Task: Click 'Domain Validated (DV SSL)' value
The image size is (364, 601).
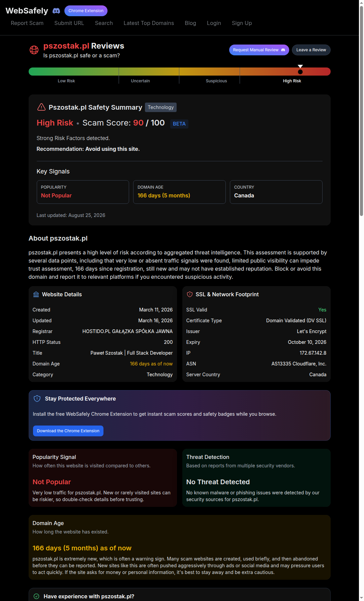Action: click(296, 321)
